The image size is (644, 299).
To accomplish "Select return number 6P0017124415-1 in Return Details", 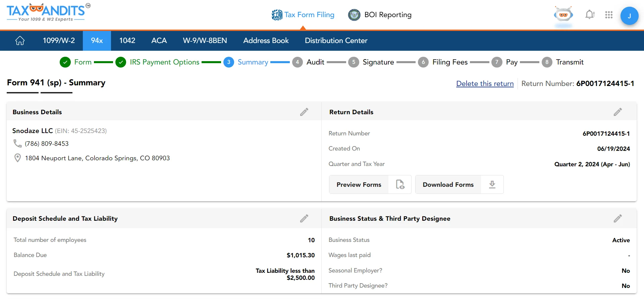I will click(606, 134).
